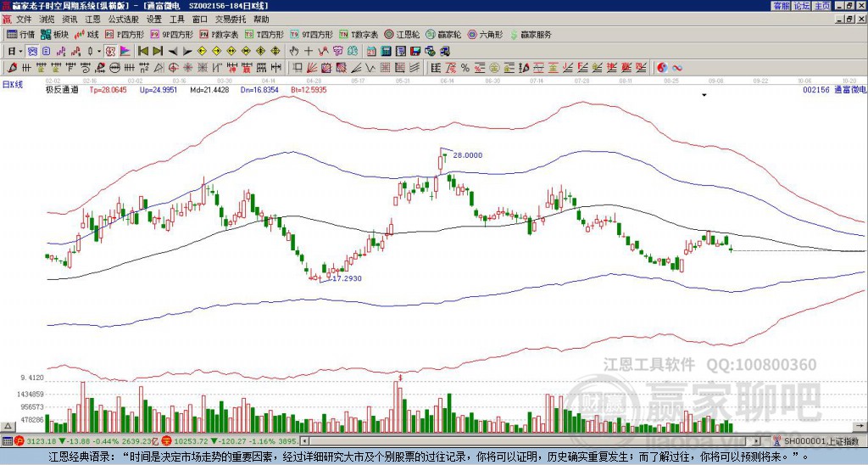Open the 江恩 menu
The image size is (868, 465).
coord(92,20)
